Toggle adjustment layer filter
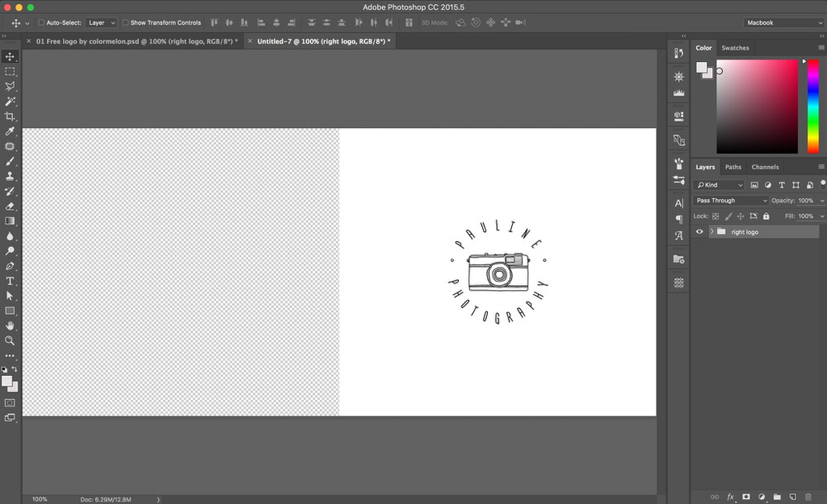 tap(768, 185)
